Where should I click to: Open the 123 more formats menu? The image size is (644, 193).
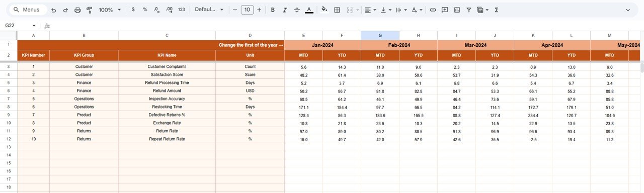pos(182,10)
